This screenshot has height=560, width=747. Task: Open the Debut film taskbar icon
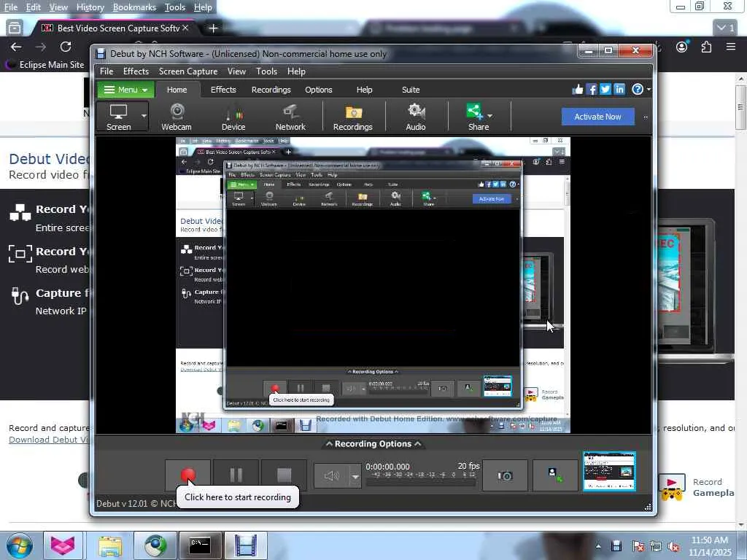(x=245, y=545)
